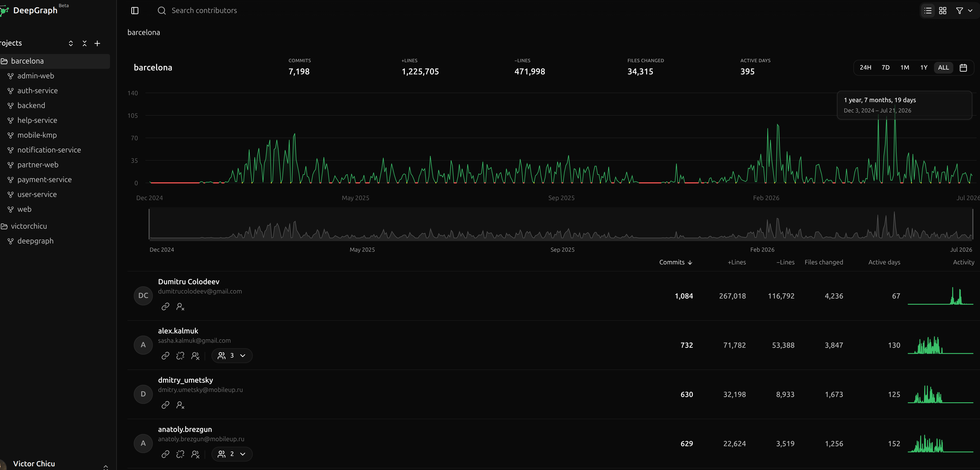The image size is (980, 470).
Task: Switch to grid view layout
Action: point(943,11)
